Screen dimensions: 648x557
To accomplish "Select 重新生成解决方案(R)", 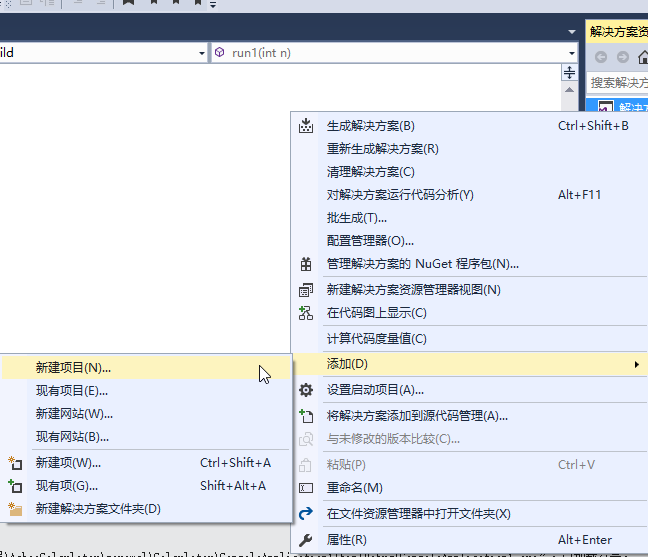I will (x=469, y=149).
